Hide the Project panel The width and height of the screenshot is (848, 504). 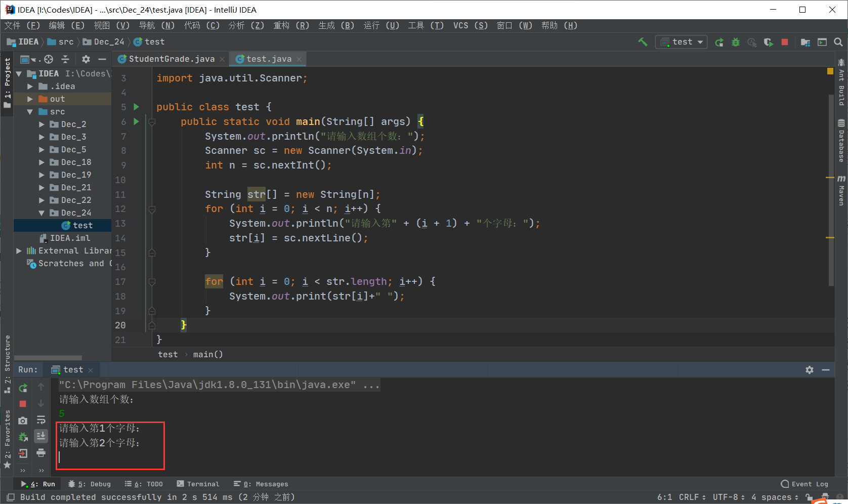pos(102,59)
